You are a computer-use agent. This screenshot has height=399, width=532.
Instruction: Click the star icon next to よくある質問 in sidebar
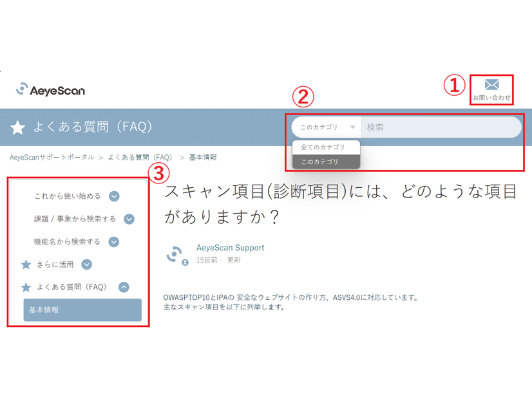26,288
